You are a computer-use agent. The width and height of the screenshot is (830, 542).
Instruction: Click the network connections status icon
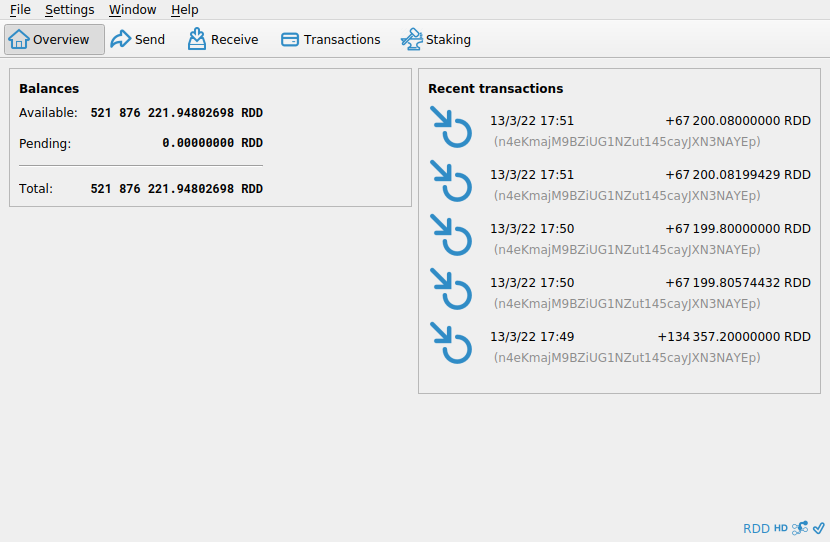coord(800,528)
